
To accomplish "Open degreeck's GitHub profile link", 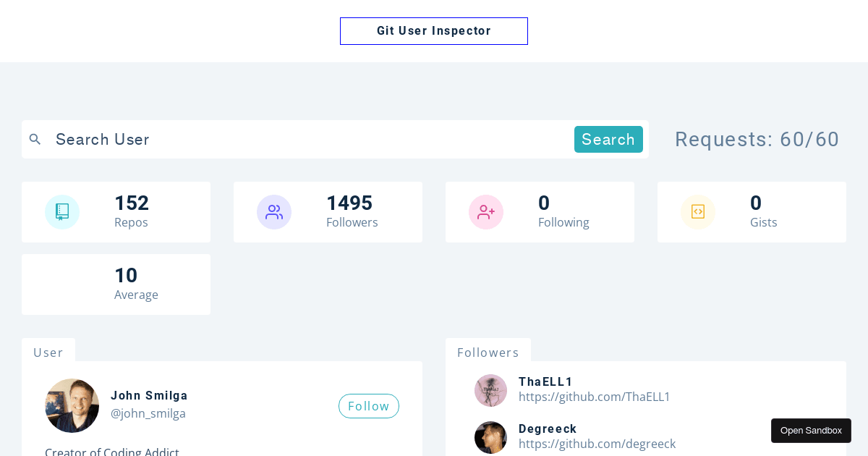I will (x=597, y=444).
